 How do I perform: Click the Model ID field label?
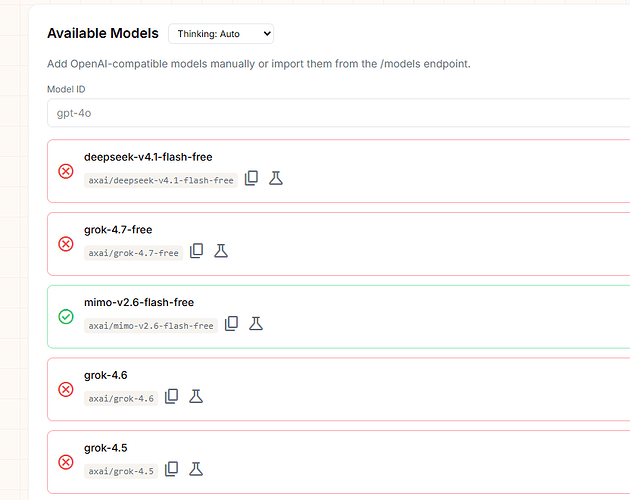pyautogui.click(x=66, y=89)
